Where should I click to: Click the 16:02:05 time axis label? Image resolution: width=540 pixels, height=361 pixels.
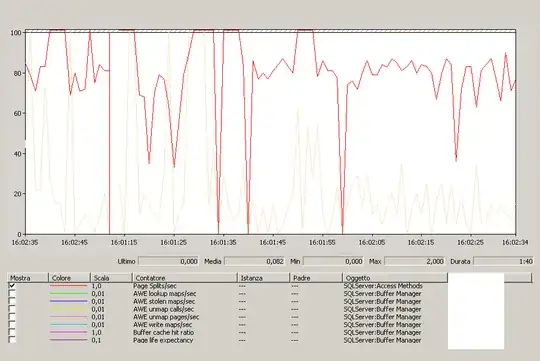372,243
